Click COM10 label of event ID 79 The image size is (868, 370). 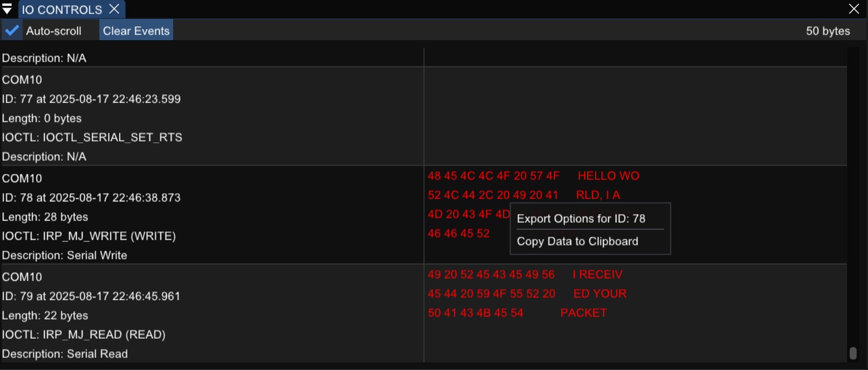pyautogui.click(x=22, y=276)
